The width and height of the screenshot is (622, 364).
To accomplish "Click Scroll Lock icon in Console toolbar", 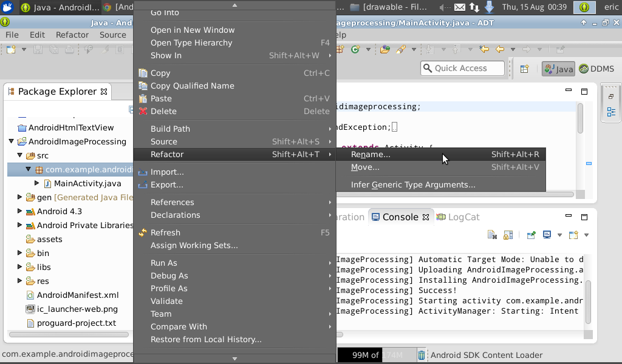I will tap(508, 235).
